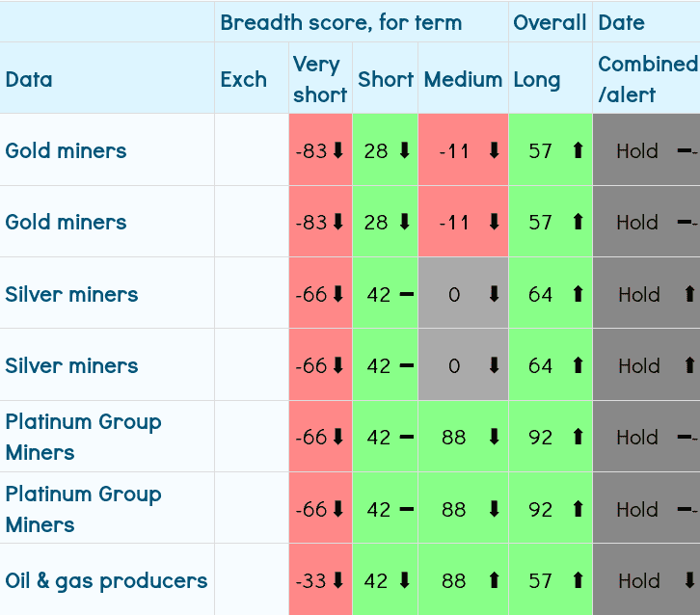Click the Long column header

(x=537, y=79)
